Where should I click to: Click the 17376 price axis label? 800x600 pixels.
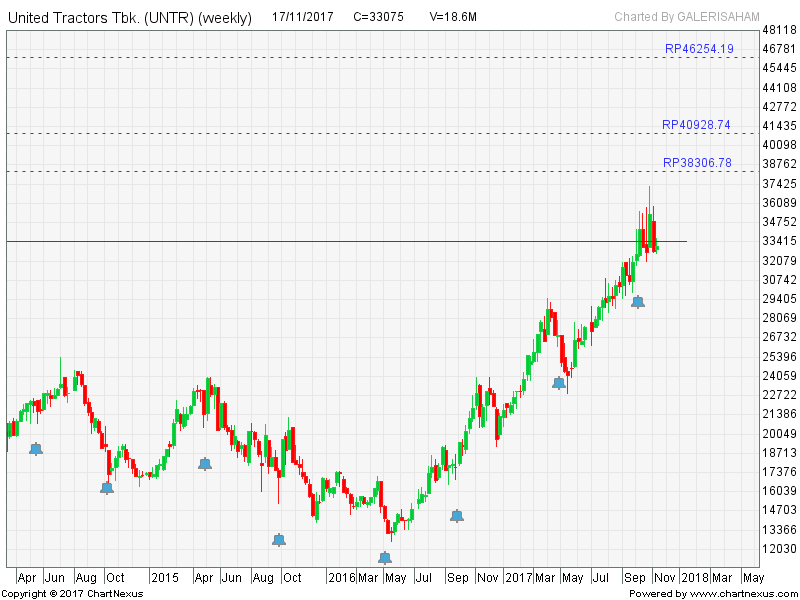tap(779, 472)
